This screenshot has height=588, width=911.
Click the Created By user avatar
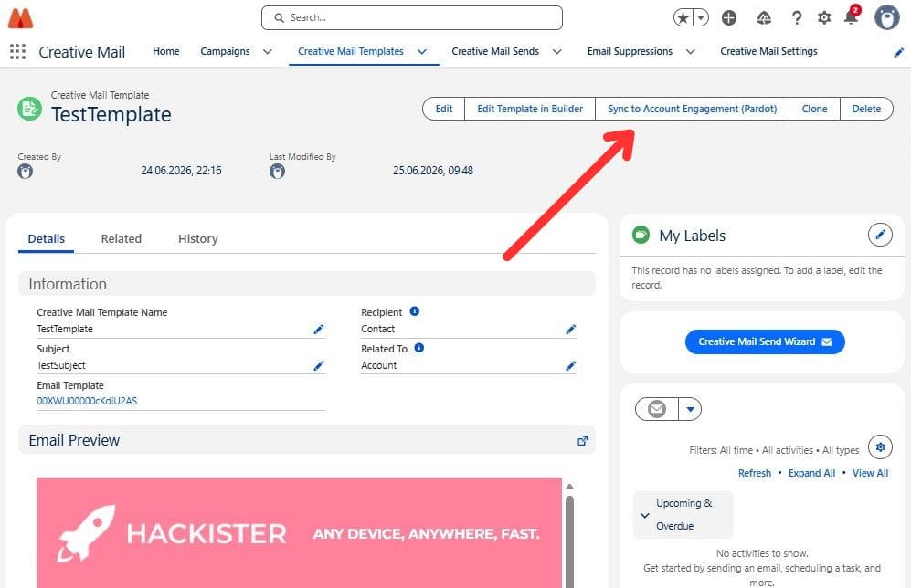(x=25, y=172)
